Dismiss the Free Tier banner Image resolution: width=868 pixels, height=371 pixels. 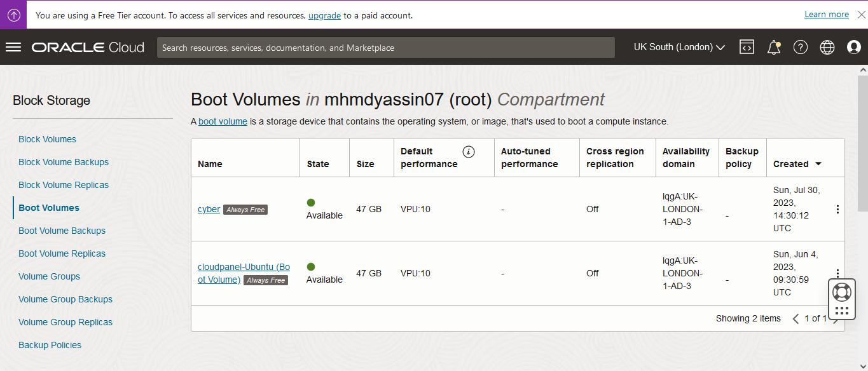(x=861, y=15)
